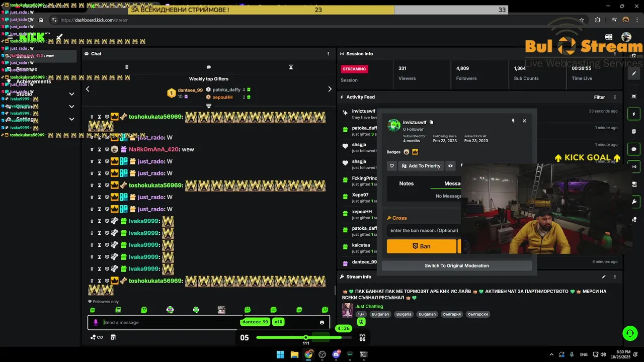The height and width of the screenshot is (362, 644).
Task: Copy invictuswlf username
Action: 431,122
